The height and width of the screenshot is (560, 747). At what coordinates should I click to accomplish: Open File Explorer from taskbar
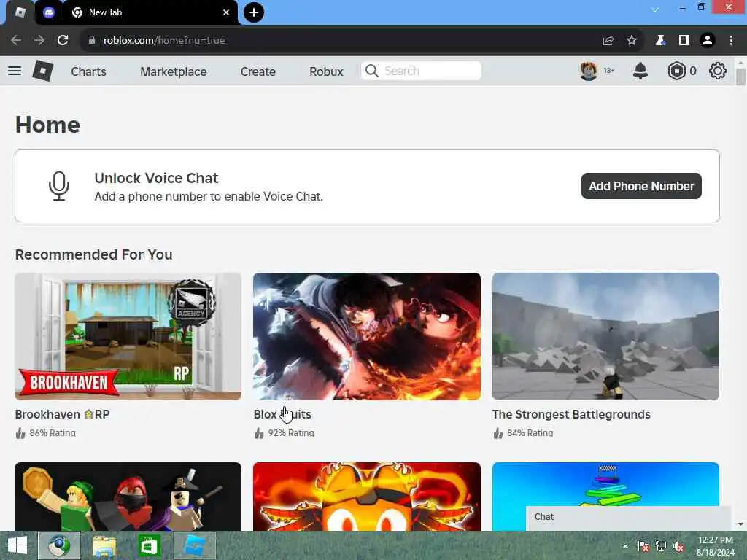[104, 545]
